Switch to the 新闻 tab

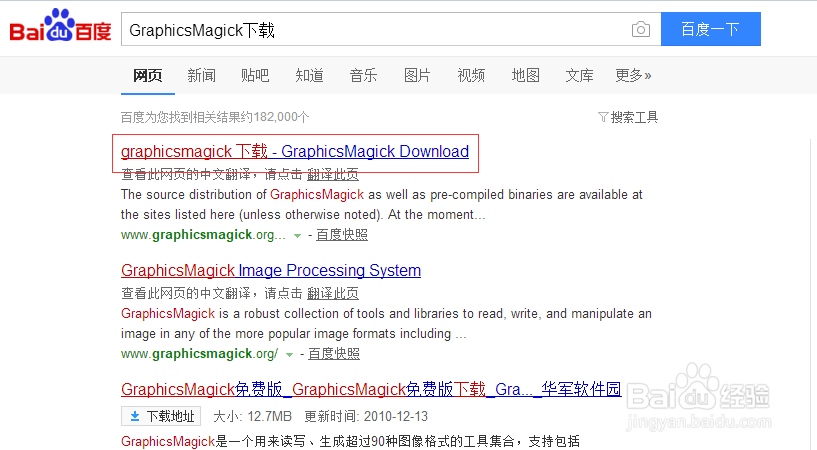click(202, 76)
